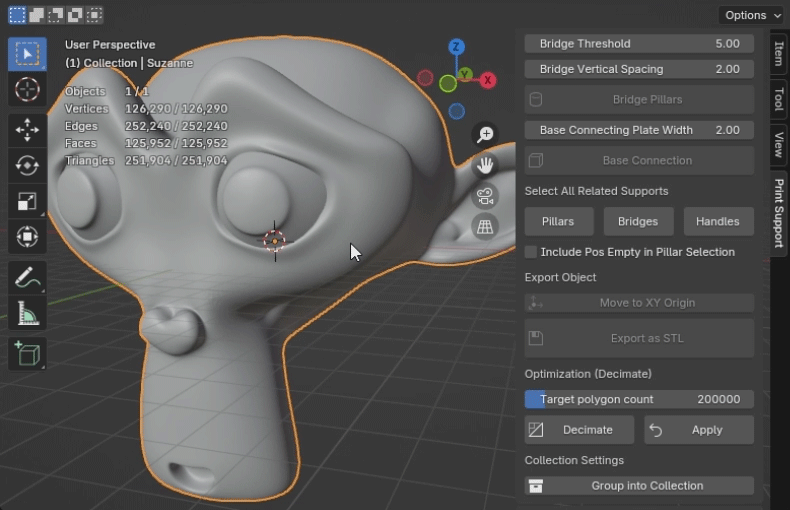The image size is (790, 510).
Task: Set selection mode to Invert
Action: pyautogui.click(x=75, y=15)
